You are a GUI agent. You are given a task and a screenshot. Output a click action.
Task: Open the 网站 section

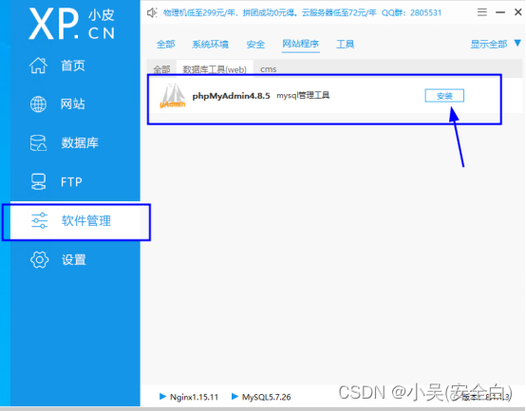[72, 104]
